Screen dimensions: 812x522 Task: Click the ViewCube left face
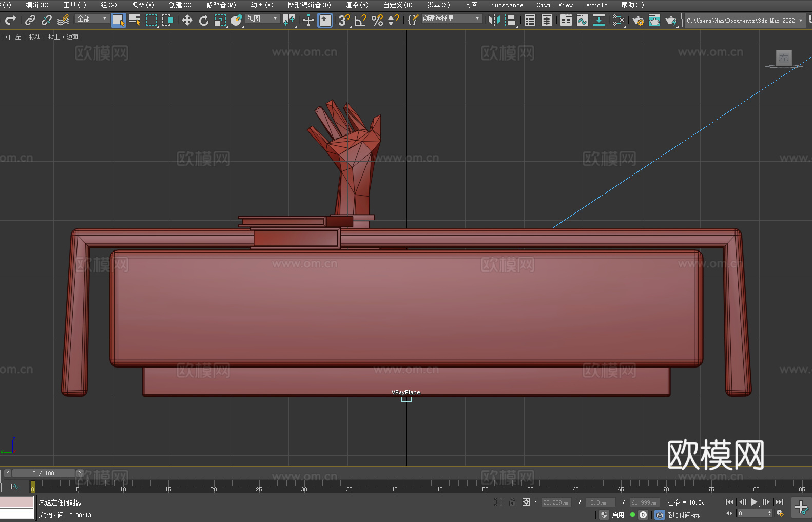(784, 58)
